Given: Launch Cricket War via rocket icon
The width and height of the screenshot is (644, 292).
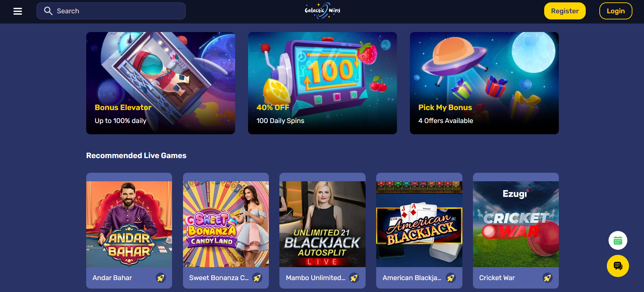Looking at the screenshot, I should click(548, 278).
